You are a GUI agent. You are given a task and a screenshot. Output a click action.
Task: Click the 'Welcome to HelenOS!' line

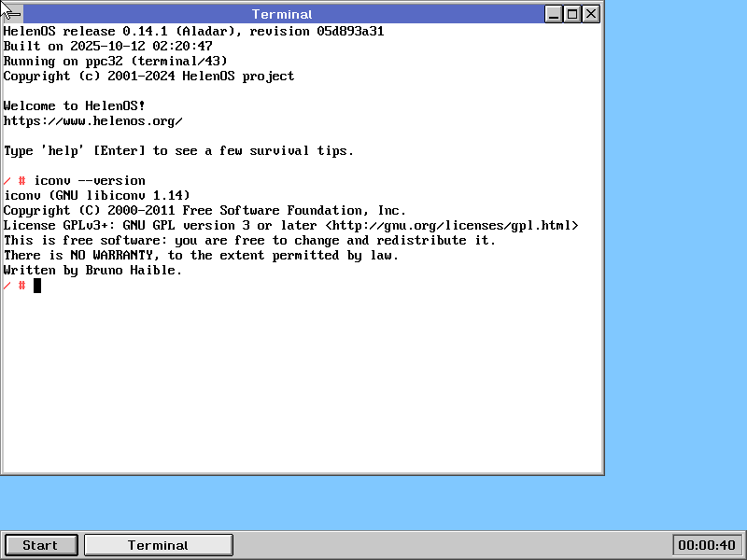point(75,106)
